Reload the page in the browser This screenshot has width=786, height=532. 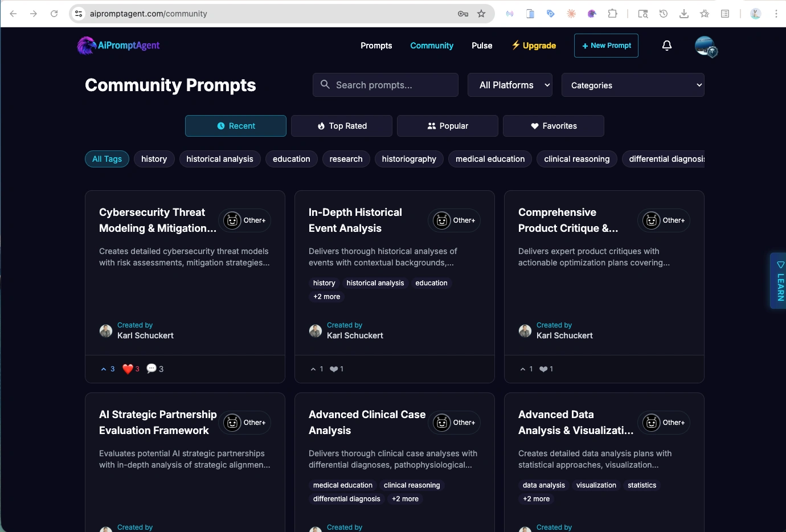pos(54,14)
